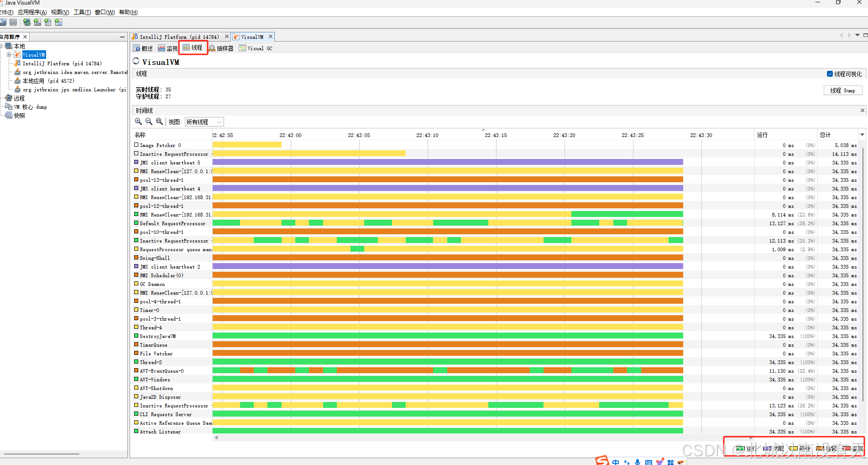
Task: Click the 线程 Dump button
Action: (x=842, y=90)
